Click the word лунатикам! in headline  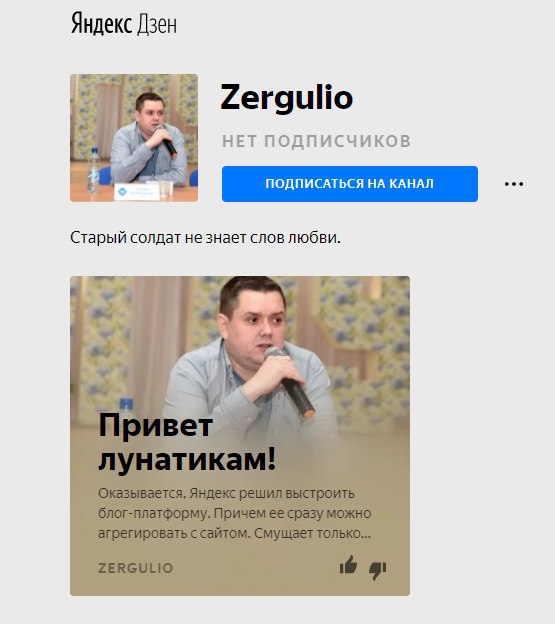(x=187, y=460)
